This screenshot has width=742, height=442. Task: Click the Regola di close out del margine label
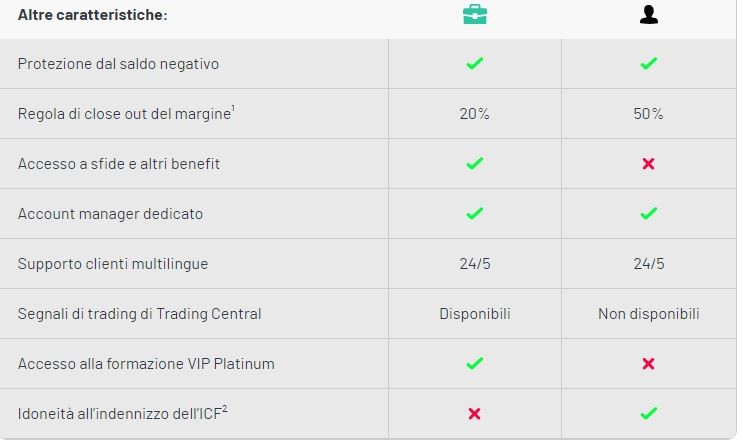126,114
